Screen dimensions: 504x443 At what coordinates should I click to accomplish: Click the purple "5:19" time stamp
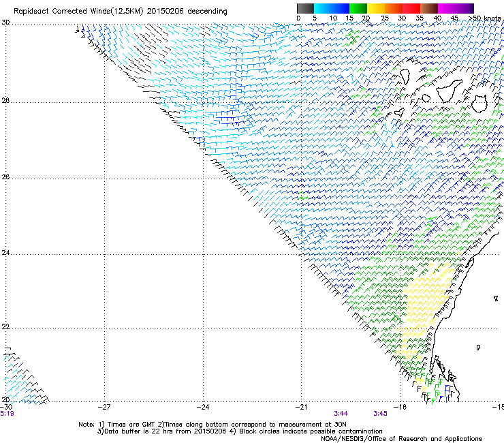tap(7, 414)
